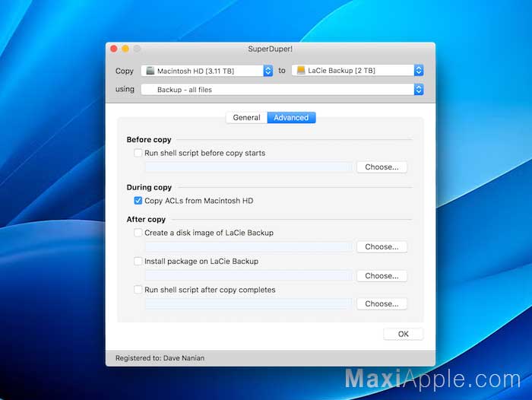Viewport: 532px width, 400px height.
Task: Click the disk image path field
Action: pyautogui.click(x=249, y=247)
